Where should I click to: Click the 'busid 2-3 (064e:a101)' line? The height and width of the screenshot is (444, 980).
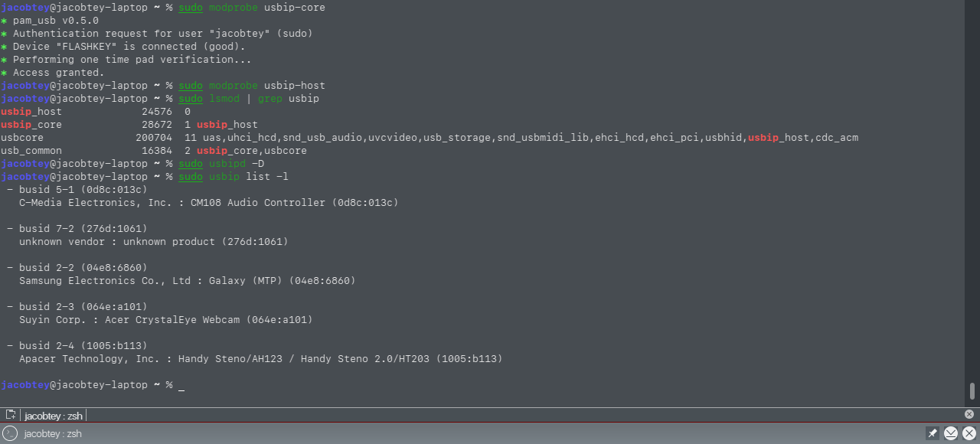tap(77, 307)
